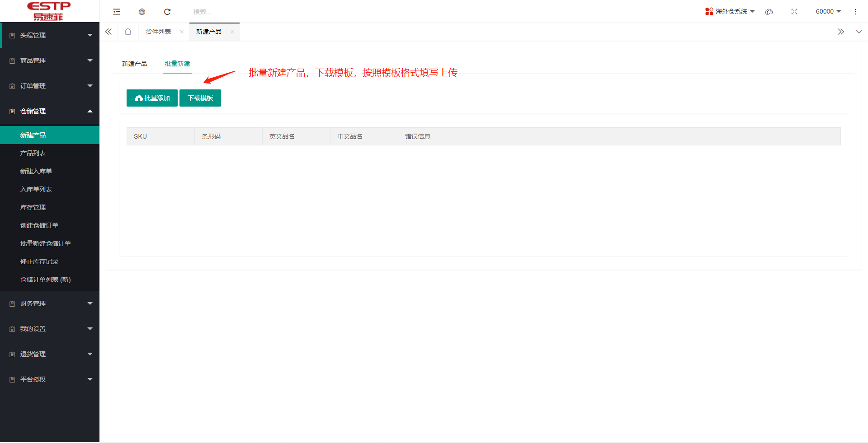Open 产品列表 in the sidebar
Image resolution: width=868 pixels, height=443 pixels.
click(x=50, y=153)
